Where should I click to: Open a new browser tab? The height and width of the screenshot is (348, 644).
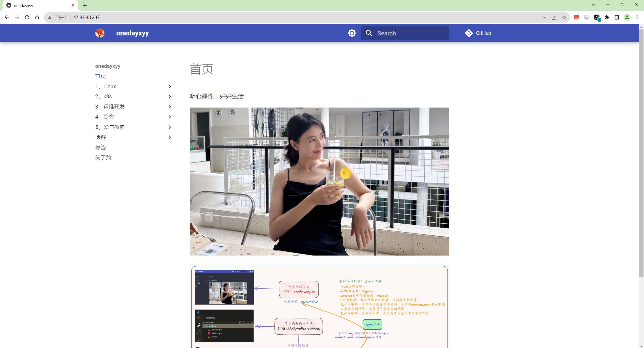[x=85, y=5]
